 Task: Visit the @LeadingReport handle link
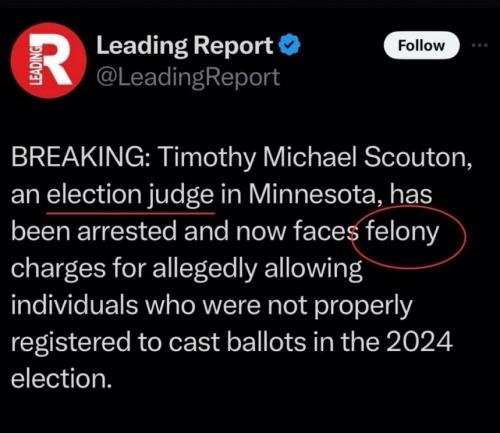pos(188,77)
